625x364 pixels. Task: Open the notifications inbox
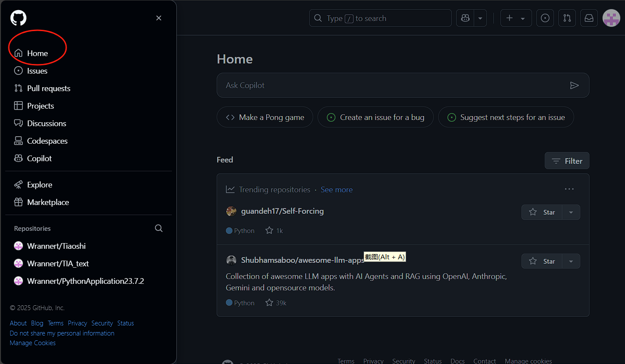click(x=589, y=18)
